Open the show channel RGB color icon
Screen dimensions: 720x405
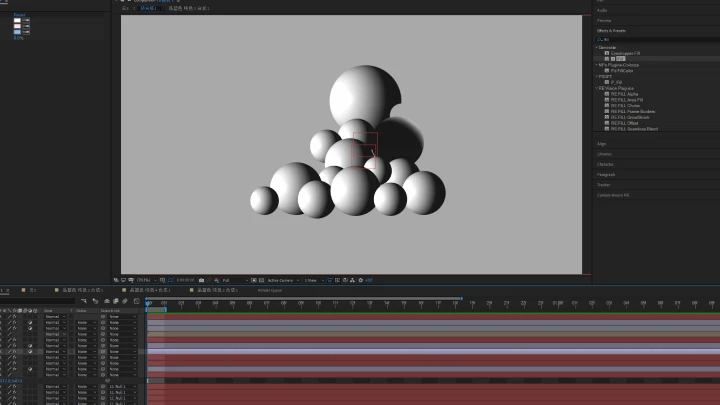point(216,280)
